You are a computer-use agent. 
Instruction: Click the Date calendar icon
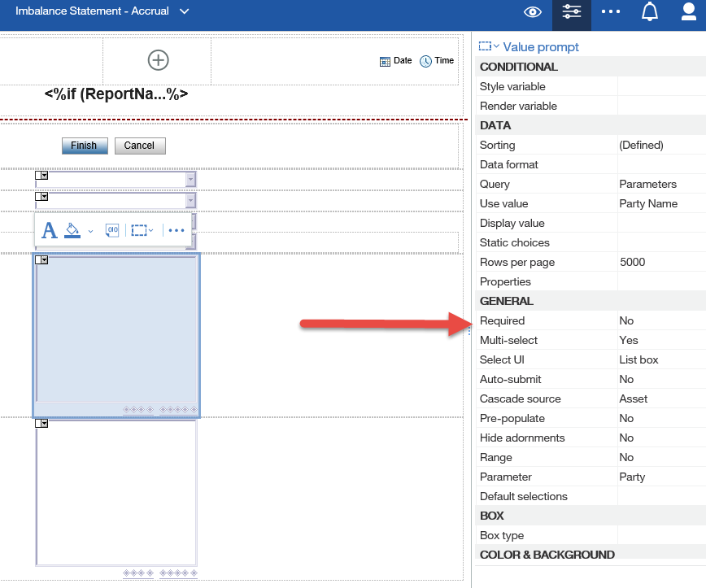coord(386,61)
